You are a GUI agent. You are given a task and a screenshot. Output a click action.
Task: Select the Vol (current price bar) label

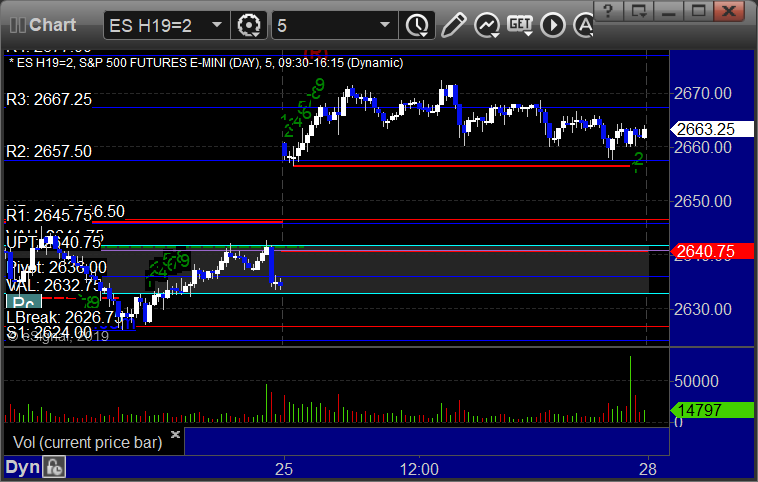[87, 442]
